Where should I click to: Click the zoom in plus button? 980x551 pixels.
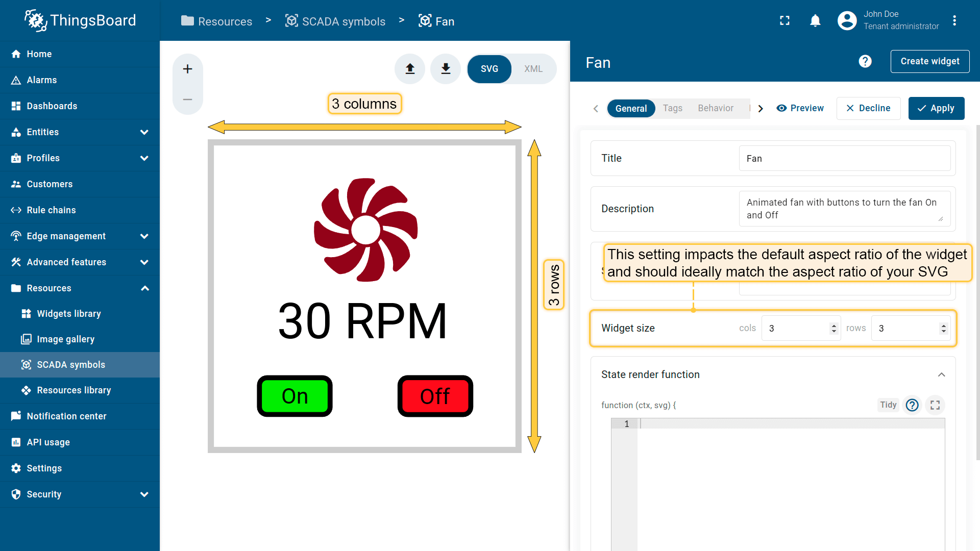click(x=187, y=69)
